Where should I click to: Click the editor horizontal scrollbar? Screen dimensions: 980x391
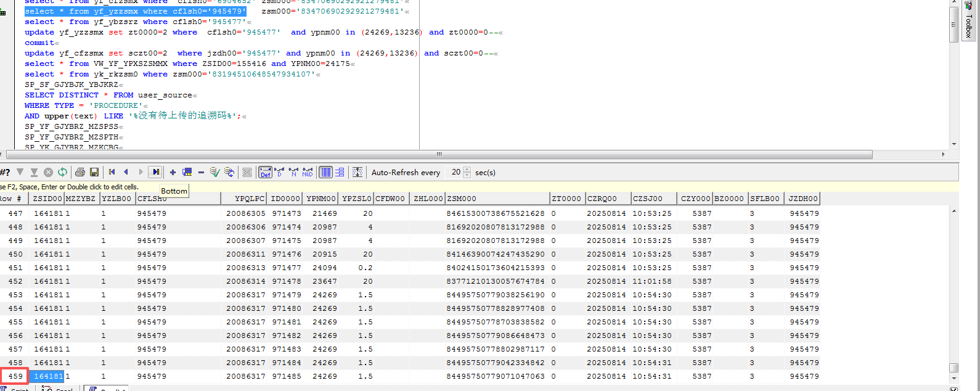[439, 154]
